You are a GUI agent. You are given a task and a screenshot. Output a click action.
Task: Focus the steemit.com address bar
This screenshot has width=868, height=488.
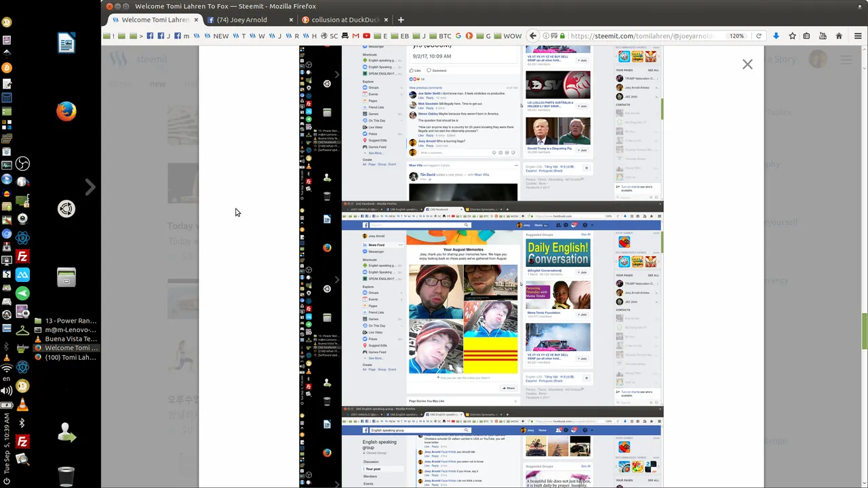(641, 36)
